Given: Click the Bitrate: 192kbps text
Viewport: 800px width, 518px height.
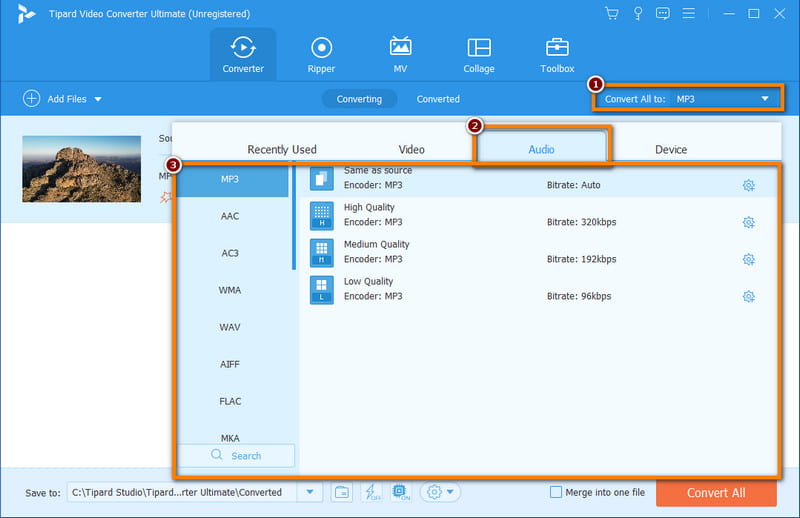Looking at the screenshot, I should point(582,259).
